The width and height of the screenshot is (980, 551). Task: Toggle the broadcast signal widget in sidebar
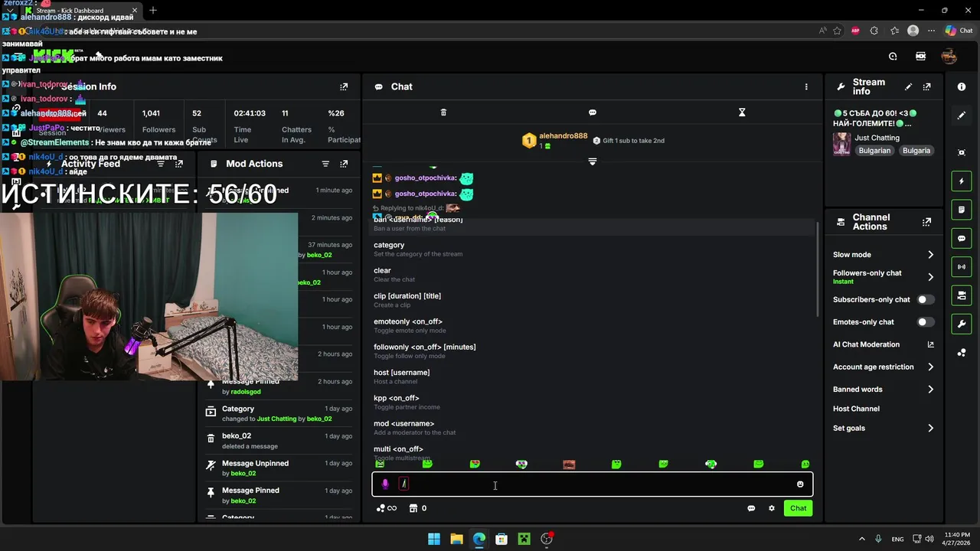coord(962,267)
